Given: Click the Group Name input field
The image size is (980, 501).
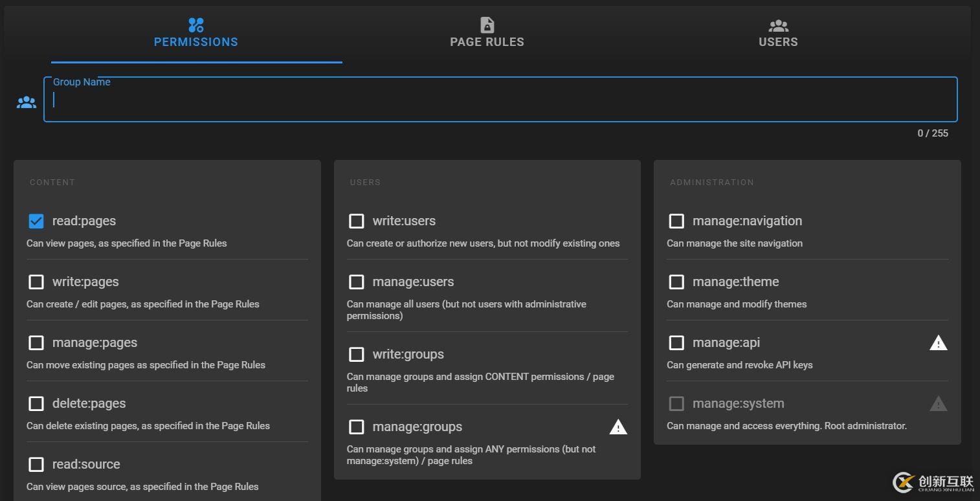Looking at the screenshot, I should (500, 100).
